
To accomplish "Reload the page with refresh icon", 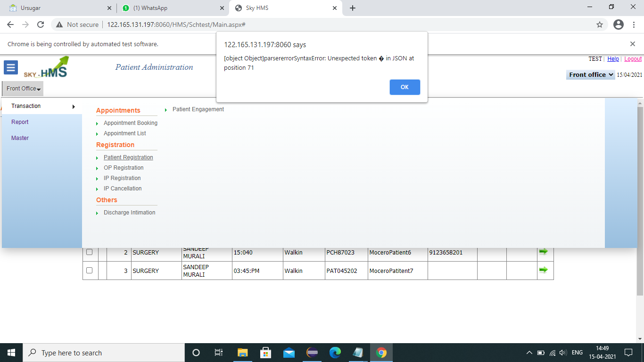I will [41, 25].
